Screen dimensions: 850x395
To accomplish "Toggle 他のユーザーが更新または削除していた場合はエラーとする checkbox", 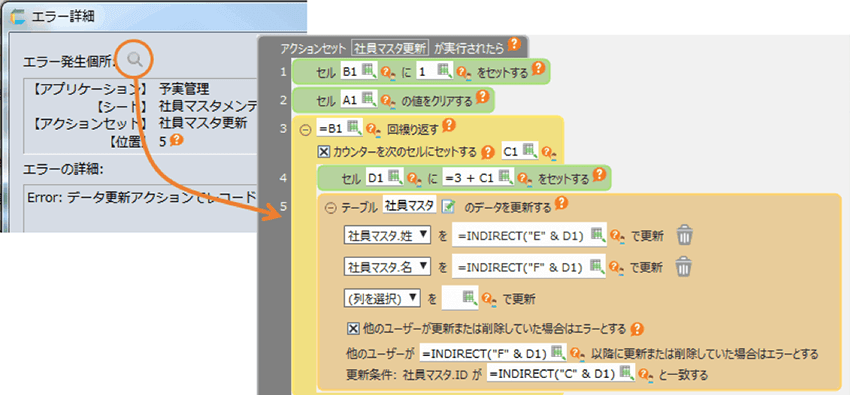I will click(x=353, y=329).
